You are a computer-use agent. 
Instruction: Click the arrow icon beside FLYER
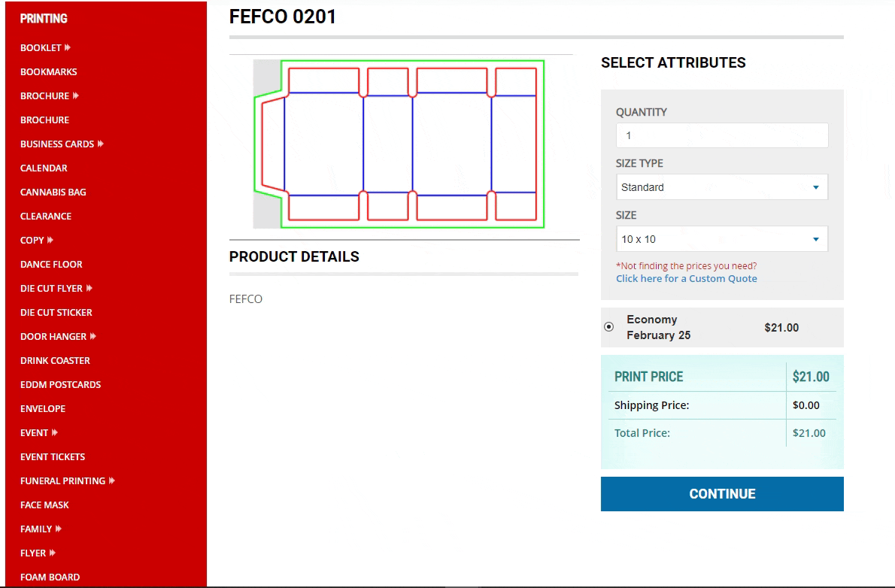point(53,553)
